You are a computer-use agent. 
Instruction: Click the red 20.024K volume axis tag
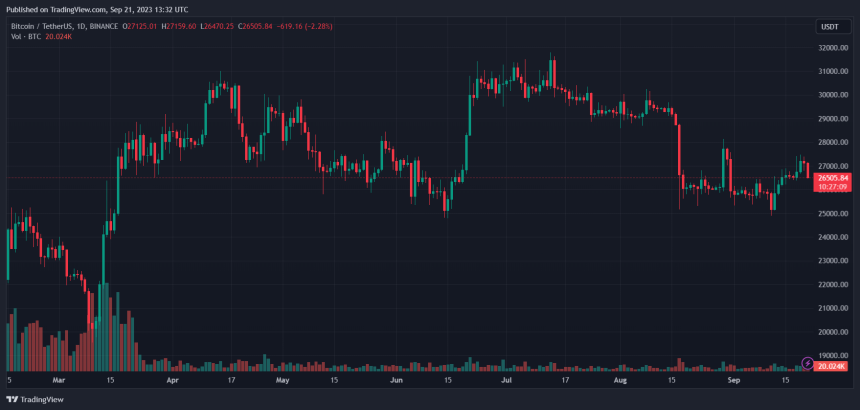[832, 367]
